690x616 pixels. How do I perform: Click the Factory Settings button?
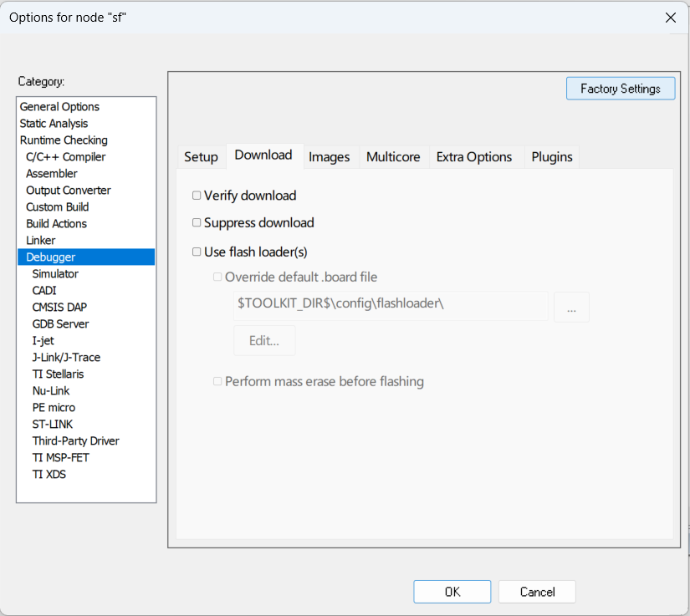(x=621, y=89)
